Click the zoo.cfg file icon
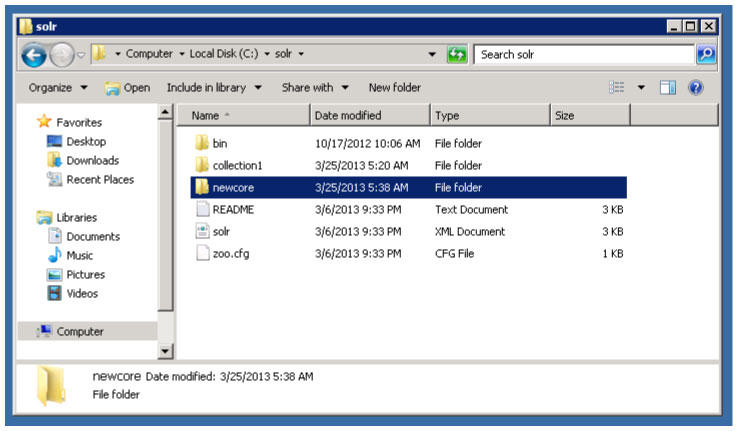Image resolution: width=741 pixels, height=431 pixels. pos(202,253)
